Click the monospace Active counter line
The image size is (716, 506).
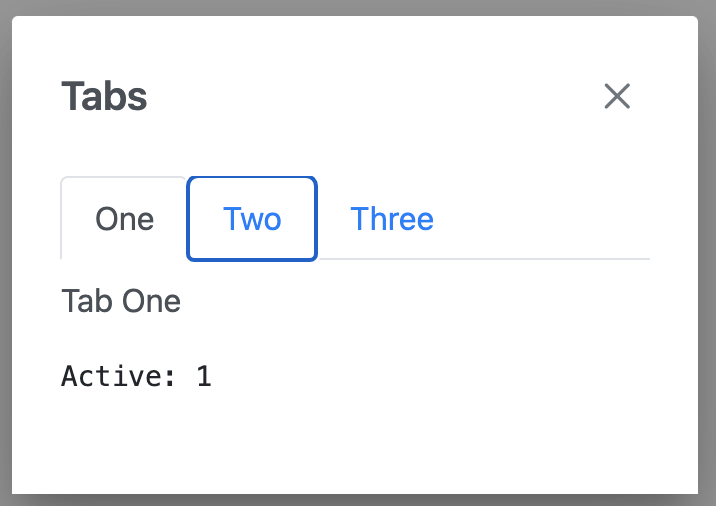(x=136, y=376)
